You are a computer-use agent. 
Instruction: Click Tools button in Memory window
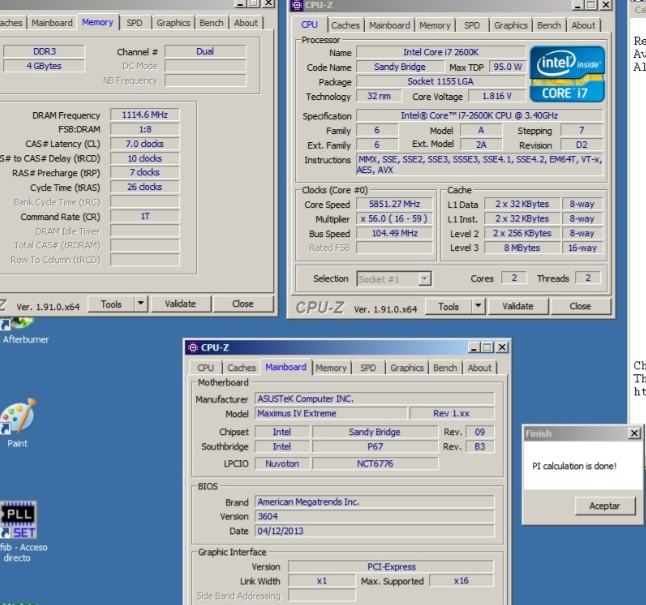tap(111, 304)
